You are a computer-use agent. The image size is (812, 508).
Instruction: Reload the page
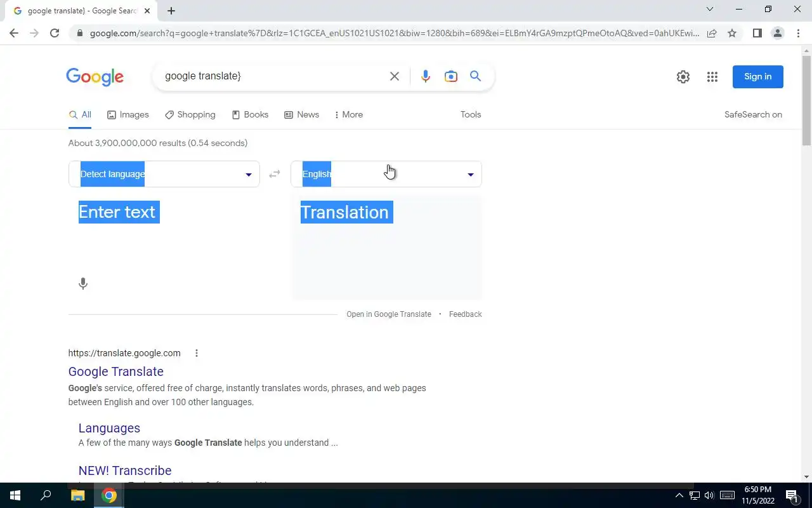pos(55,33)
